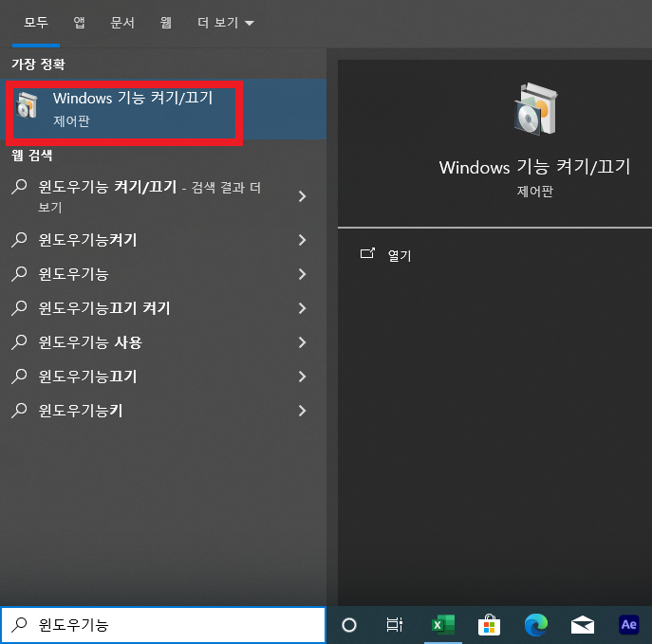Click the search field containing 윈도우기능
This screenshot has width=652, height=644.
point(163,624)
